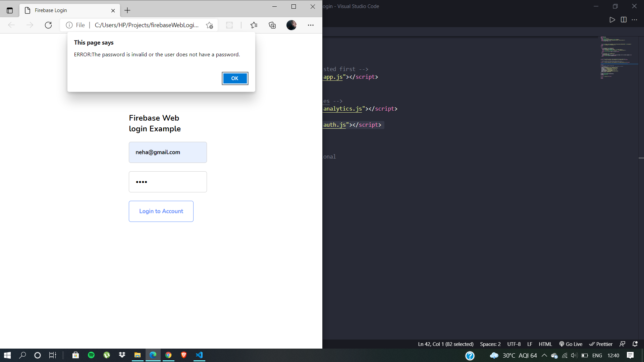Image resolution: width=644 pixels, height=362 pixels.
Task: Click OK in the error dialog
Action: pos(235,78)
